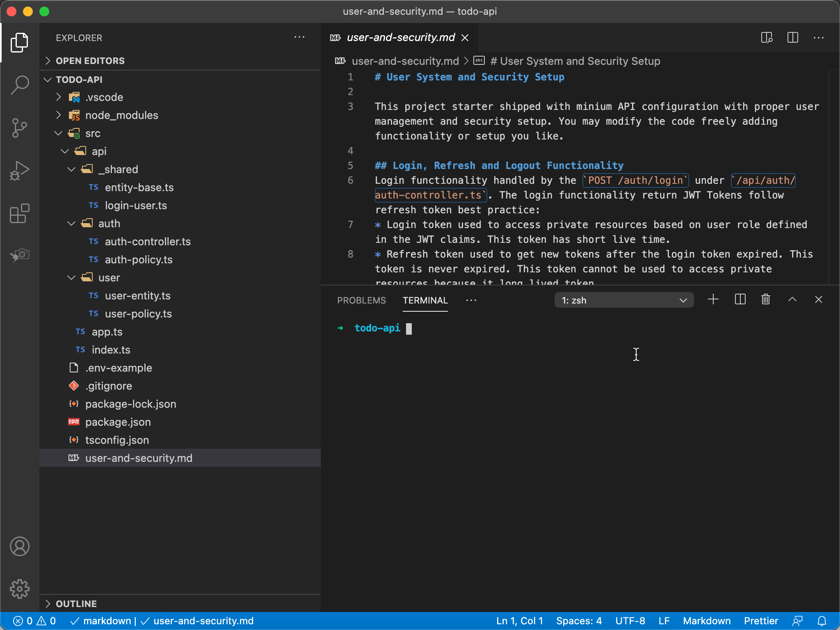This screenshot has width=840, height=630.
Task: Kill terminal with trash icon
Action: click(x=766, y=299)
